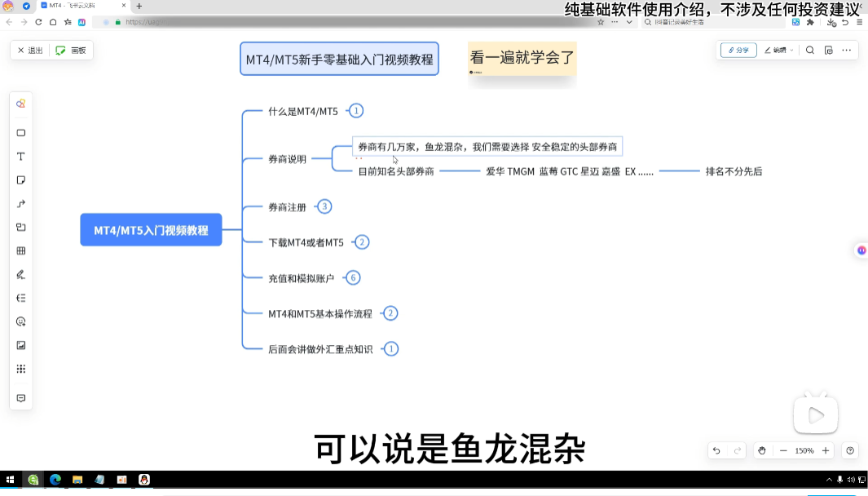Image resolution: width=868 pixels, height=496 pixels.
Task: Select the flowchart shapes tool
Action: [x=21, y=228]
